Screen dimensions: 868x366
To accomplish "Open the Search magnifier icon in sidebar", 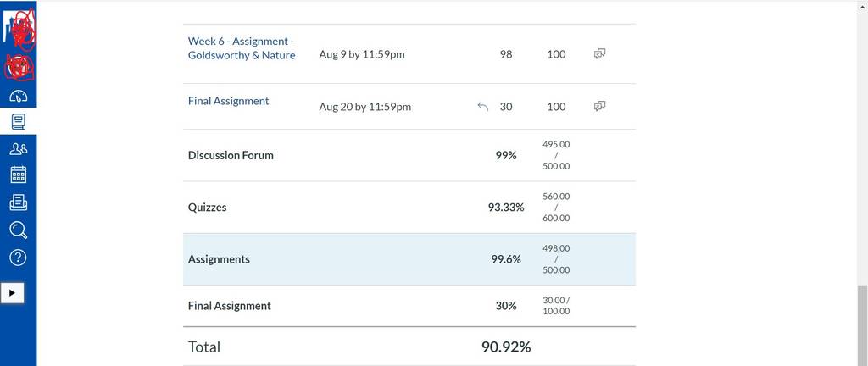I will pos(19,230).
